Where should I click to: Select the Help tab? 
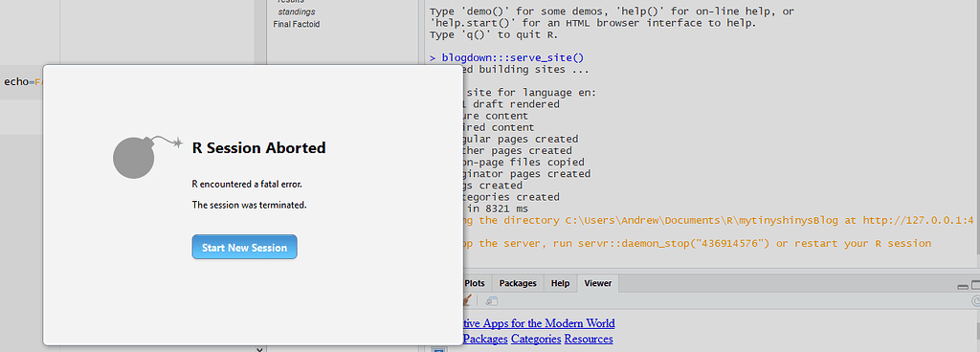(x=560, y=283)
